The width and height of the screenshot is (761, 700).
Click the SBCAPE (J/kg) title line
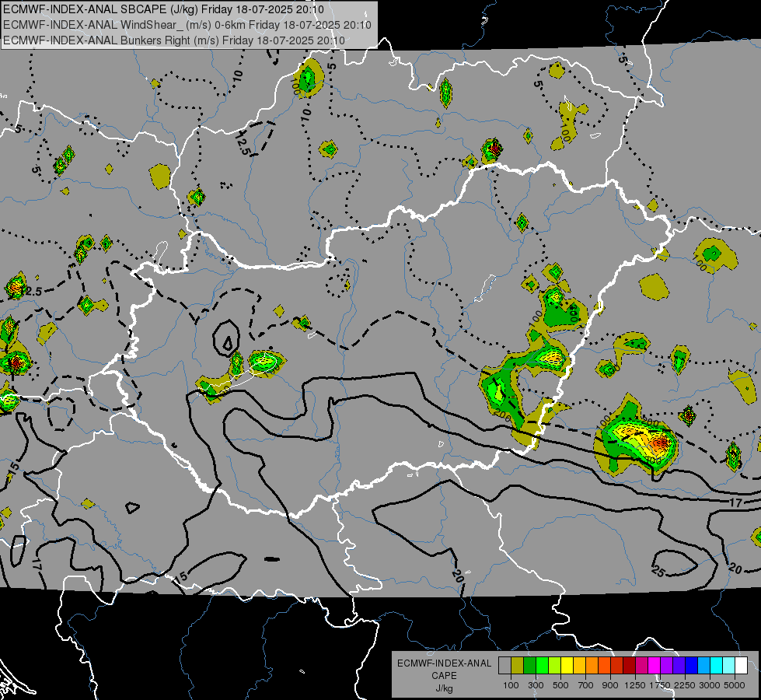[x=163, y=9]
